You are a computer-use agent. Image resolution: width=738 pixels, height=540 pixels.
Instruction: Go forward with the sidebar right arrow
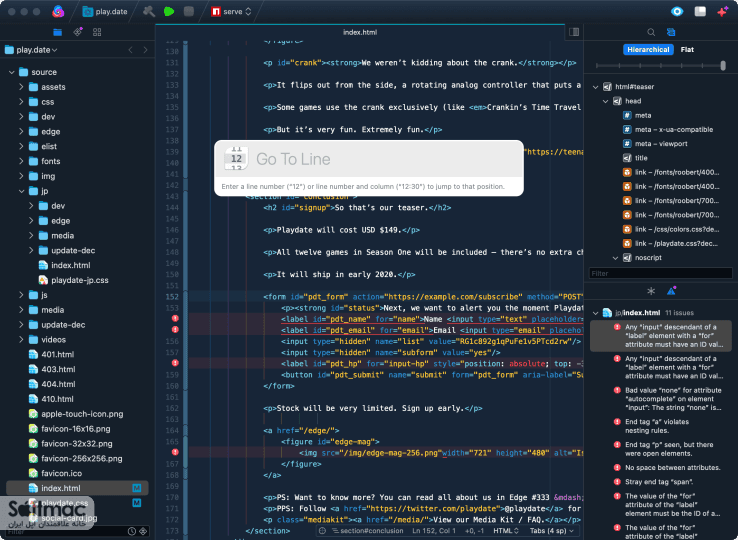145,50
